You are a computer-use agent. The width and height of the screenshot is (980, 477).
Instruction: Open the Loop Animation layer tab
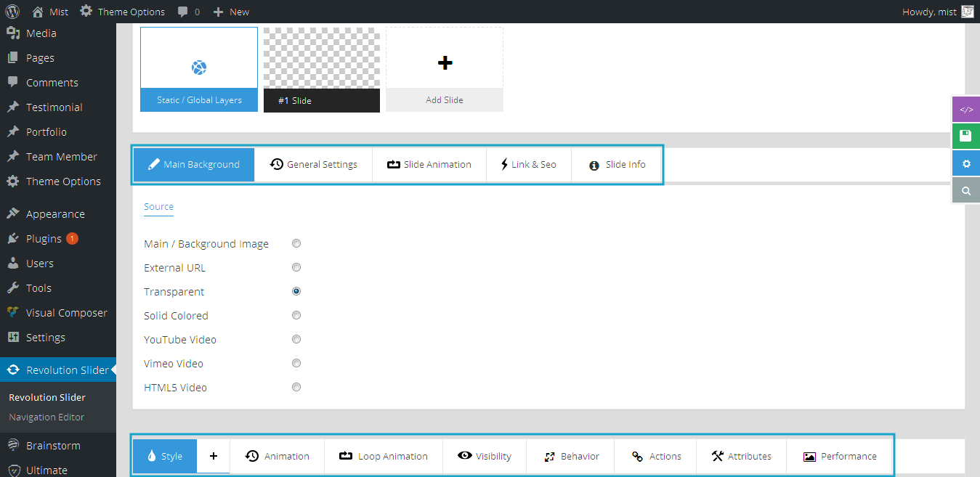(384, 456)
